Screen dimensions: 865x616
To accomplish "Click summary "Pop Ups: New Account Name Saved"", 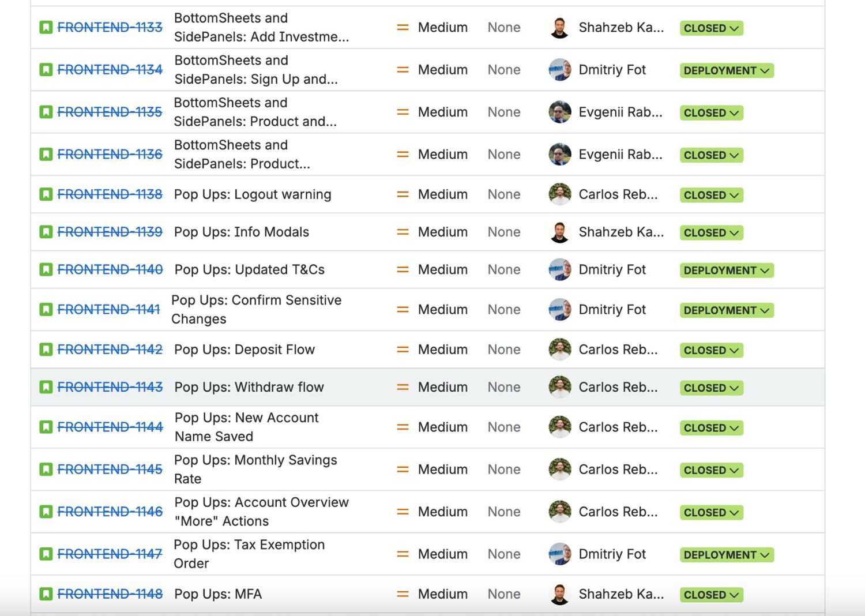I will click(x=246, y=427).
